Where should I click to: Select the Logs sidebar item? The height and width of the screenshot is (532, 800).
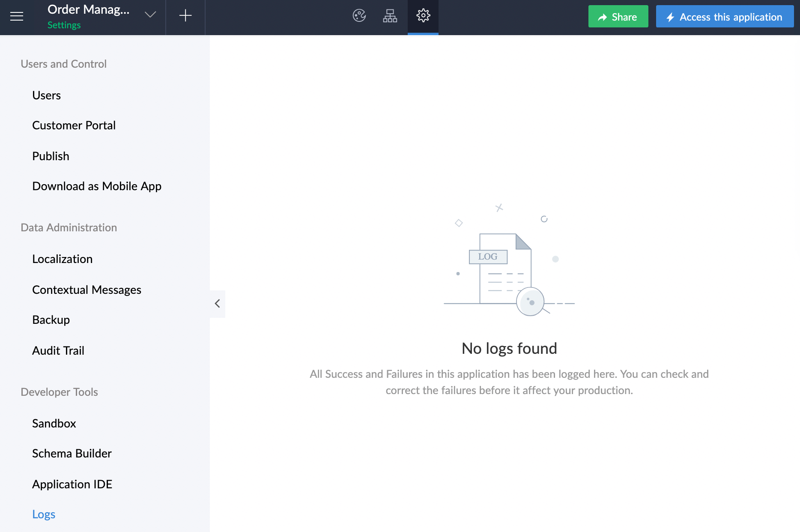(44, 514)
